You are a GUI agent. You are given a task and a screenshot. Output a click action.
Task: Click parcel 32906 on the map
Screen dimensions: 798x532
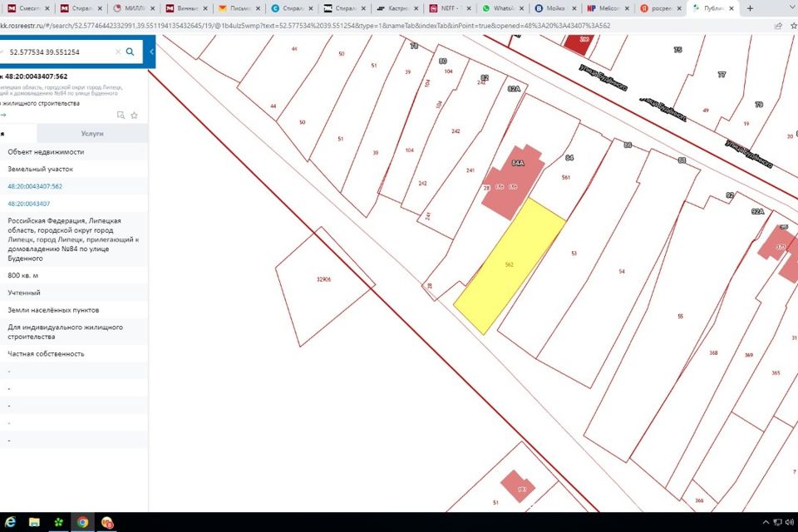[323, 285]
